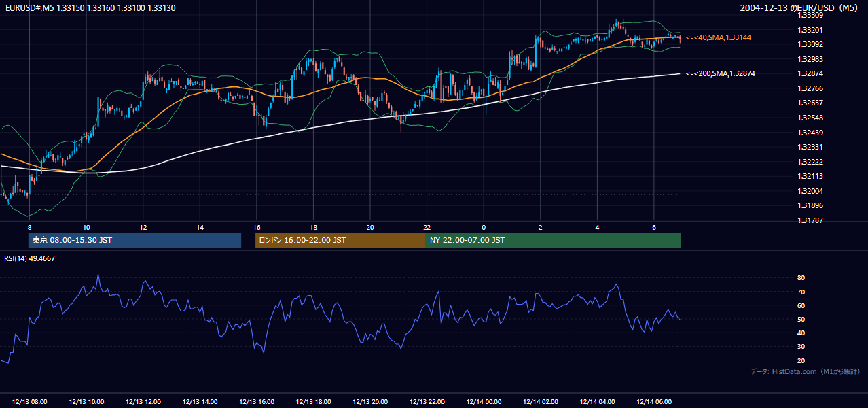Select the 東京 08:00-15:30 JST session bar
This screenshot has width=868, height=408.
pyautogui.click(x=135, y=240)
